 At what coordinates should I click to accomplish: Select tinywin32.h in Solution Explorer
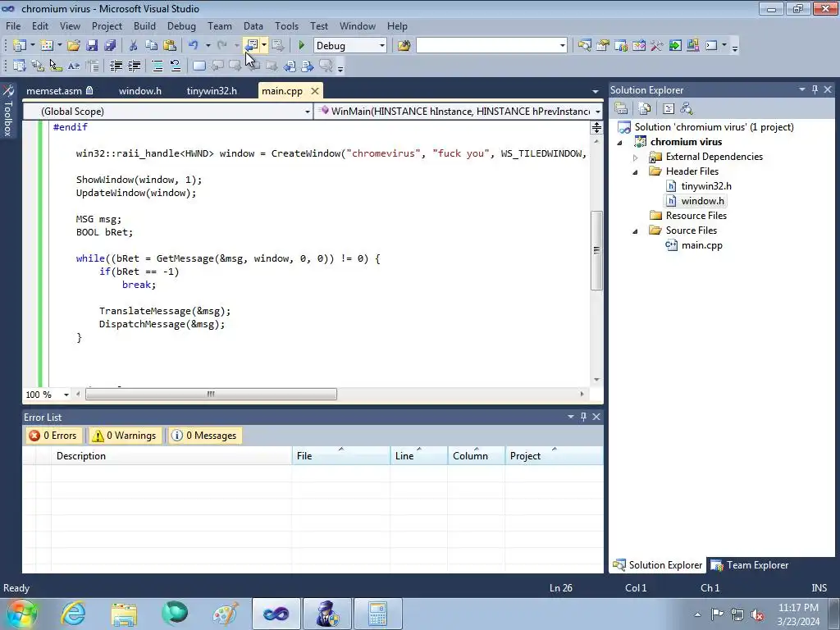pos(706,186)
